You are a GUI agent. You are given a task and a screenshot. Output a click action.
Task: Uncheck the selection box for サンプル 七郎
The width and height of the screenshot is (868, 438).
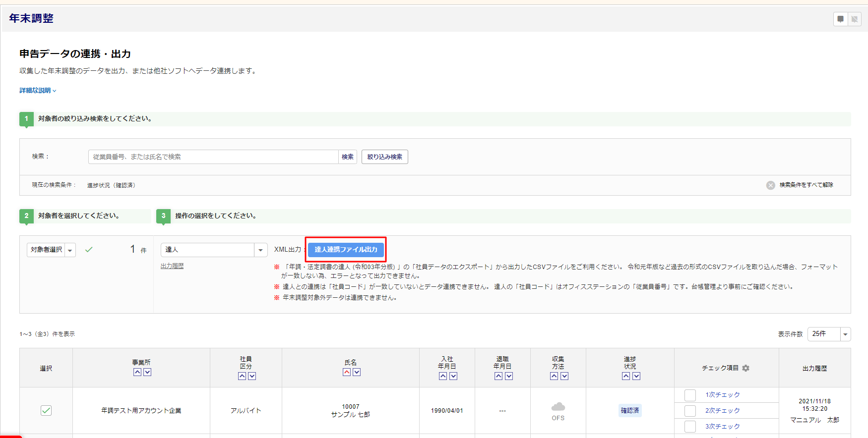(46, 410)
